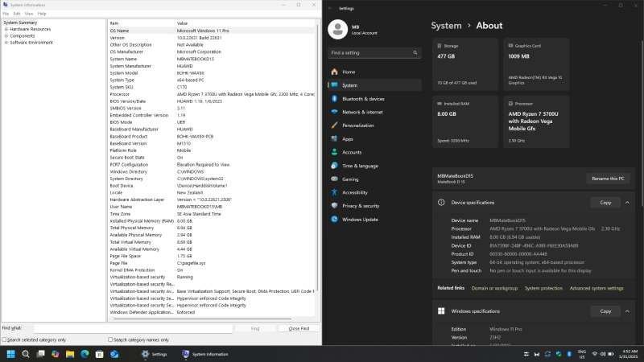
Task: Open View menu in System Information
Action: coord(29,14)
